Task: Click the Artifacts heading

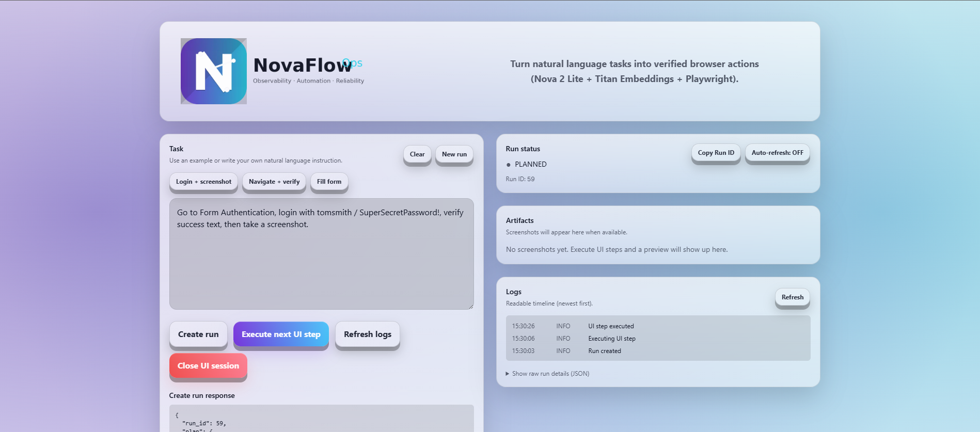Action: coord(519,220)
